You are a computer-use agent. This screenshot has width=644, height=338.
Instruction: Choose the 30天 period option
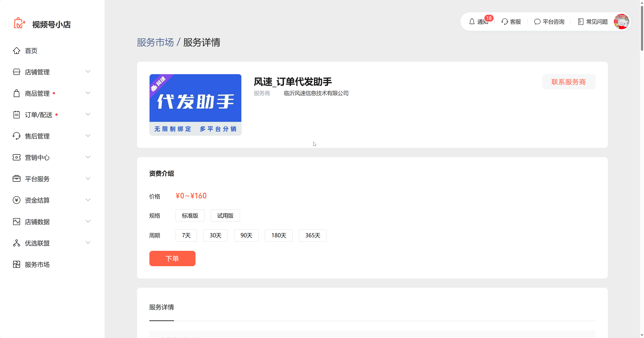(x=215, y=235)
